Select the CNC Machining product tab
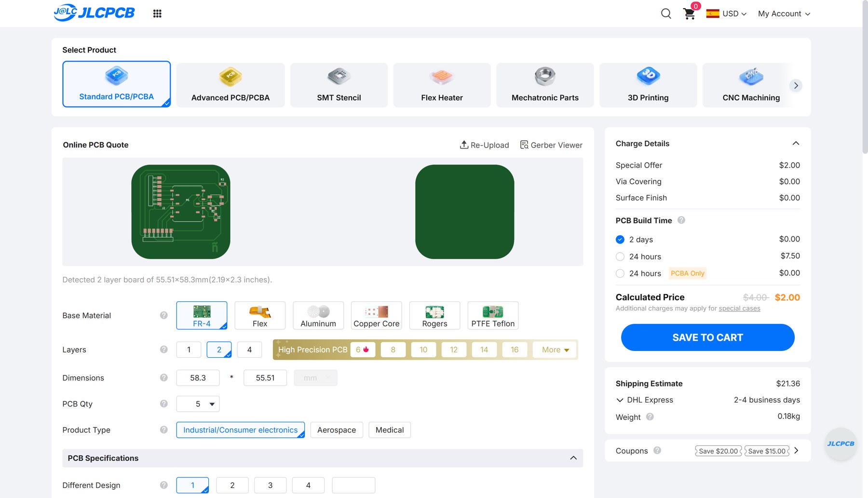The image size is (868, 498). [751, 85]
